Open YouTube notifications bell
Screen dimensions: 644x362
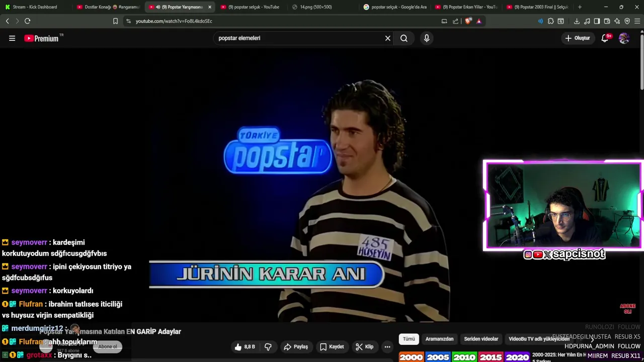click(x=605, y=38)
